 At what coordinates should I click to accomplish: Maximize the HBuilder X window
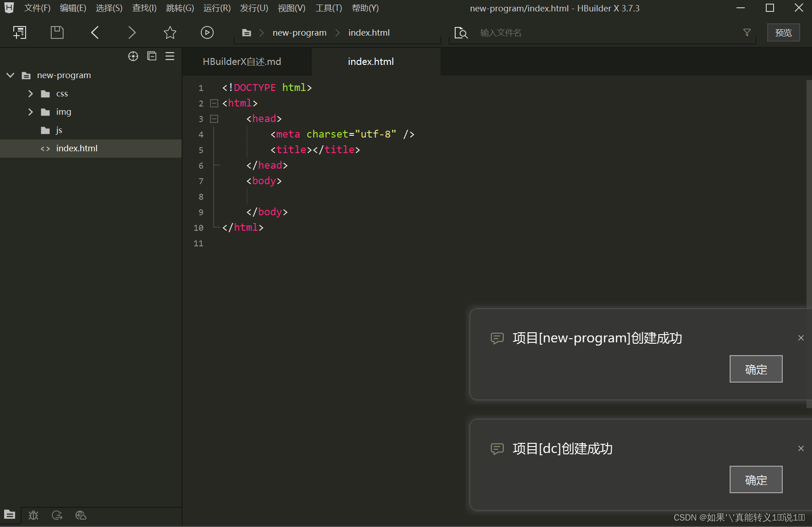[x=770, y=8]
